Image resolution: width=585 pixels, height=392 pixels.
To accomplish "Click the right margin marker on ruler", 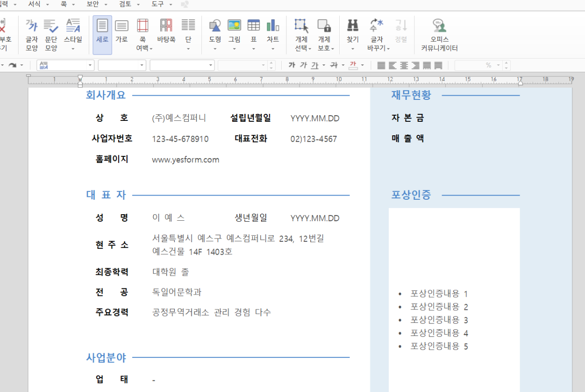I will [x=520, y=82].
